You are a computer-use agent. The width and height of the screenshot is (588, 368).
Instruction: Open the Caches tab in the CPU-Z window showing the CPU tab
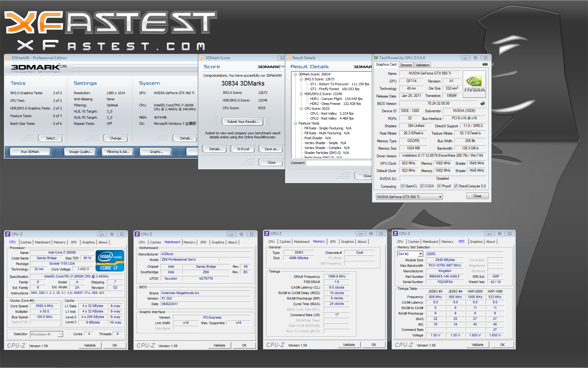(x=26, y=242)
